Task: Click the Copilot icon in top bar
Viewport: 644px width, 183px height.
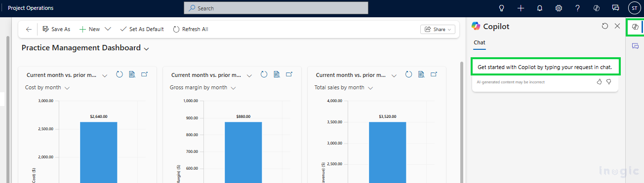Action: (x=597, y=8)
